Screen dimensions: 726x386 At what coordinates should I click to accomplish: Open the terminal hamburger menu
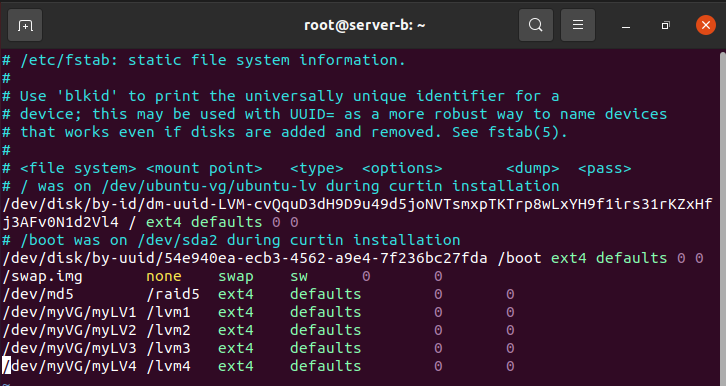tap(578, 25)
